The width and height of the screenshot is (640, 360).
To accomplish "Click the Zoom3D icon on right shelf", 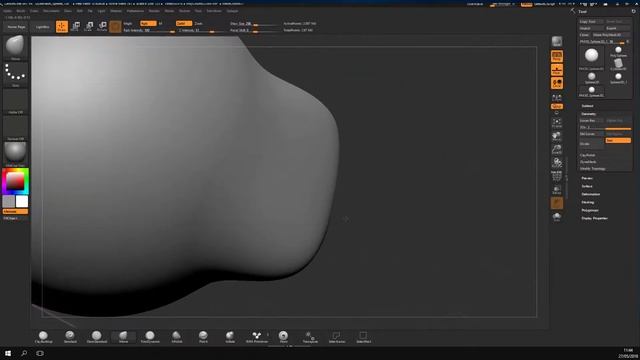I will 557,149.
